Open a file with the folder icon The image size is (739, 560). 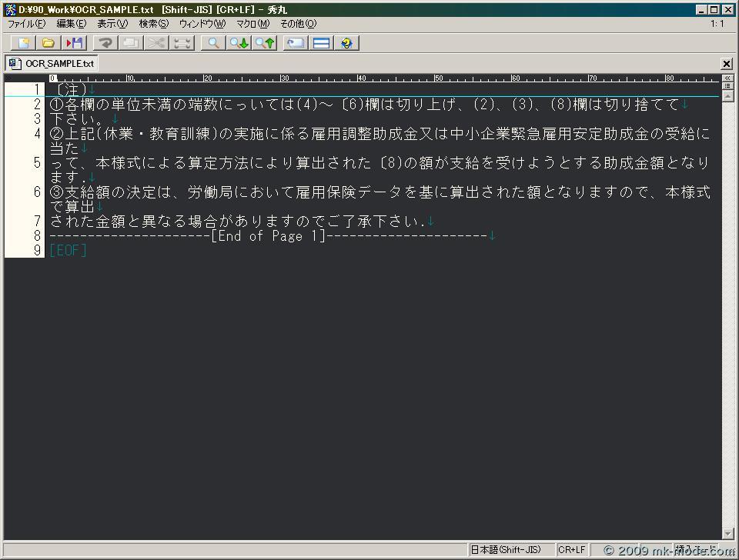point(48,43)
